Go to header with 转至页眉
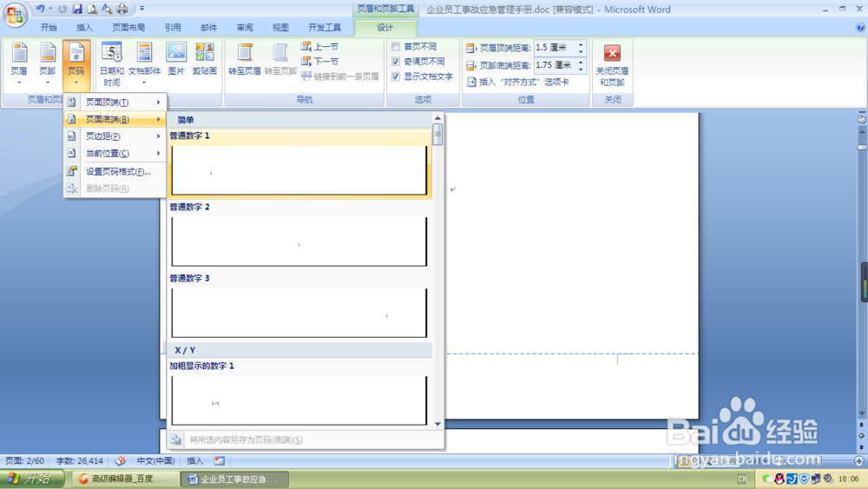This screenshot has height=489, width=868. tap(244, 59)
